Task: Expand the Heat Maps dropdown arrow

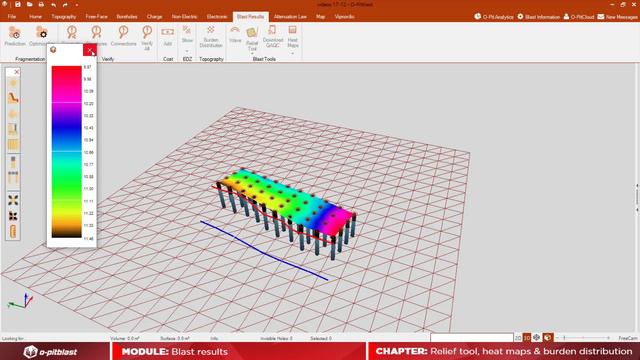Action: click(293, 53)
